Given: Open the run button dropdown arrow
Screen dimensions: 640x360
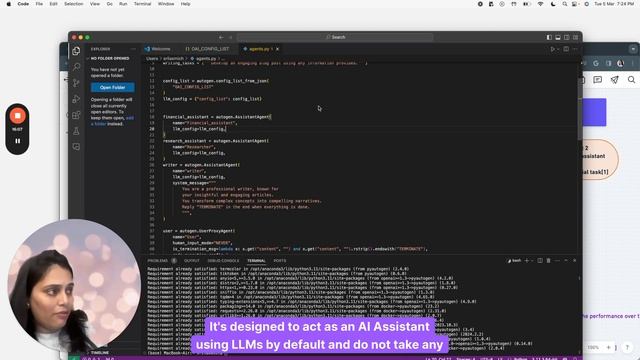Looking at the screenshot, I should 558,49.
